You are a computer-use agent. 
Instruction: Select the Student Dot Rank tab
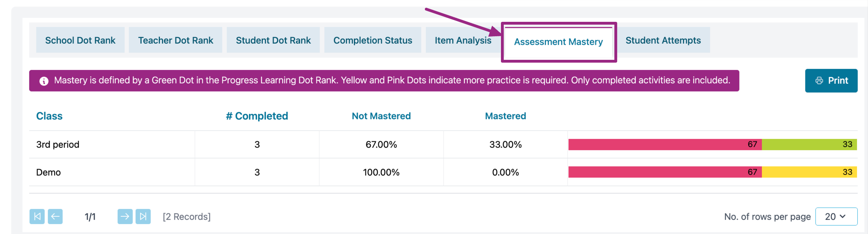click(x=273, y=40)
